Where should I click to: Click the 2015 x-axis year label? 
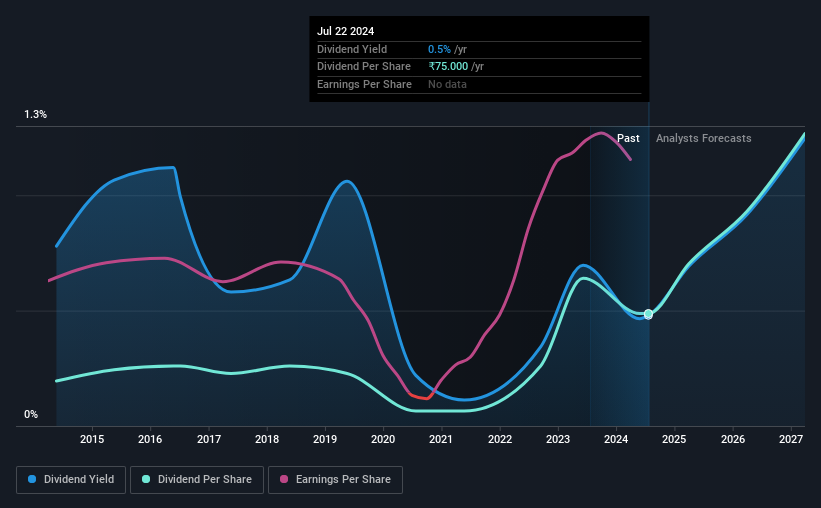(x=92, y=439)
